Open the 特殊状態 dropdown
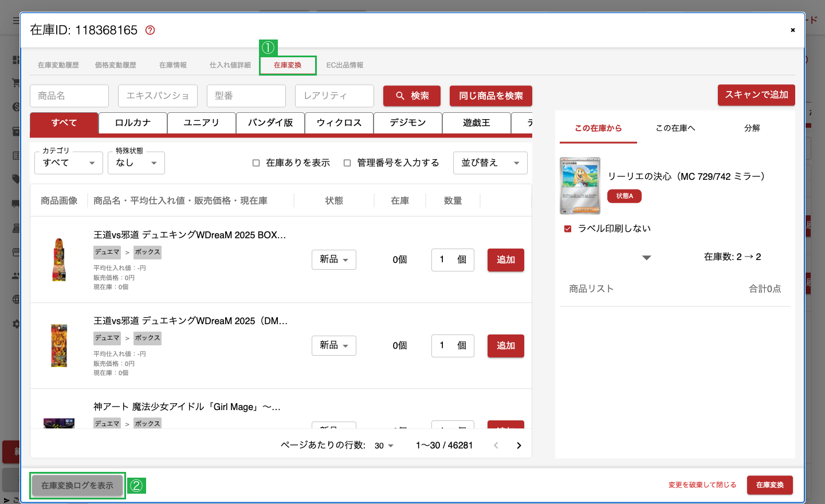Image resolution: width=825 pixels, height=504 pixels. (136, 163)
